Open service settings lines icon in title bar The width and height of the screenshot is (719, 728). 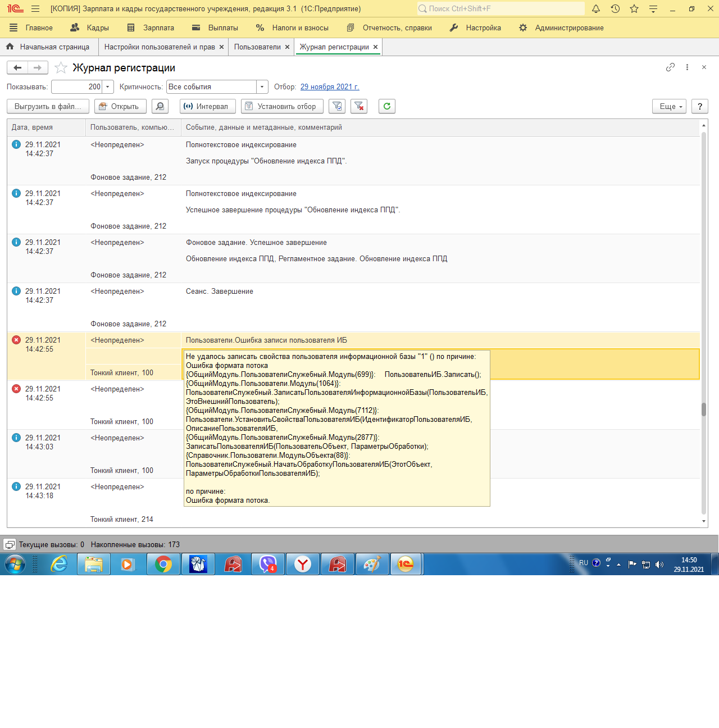(x=653, y=9)
